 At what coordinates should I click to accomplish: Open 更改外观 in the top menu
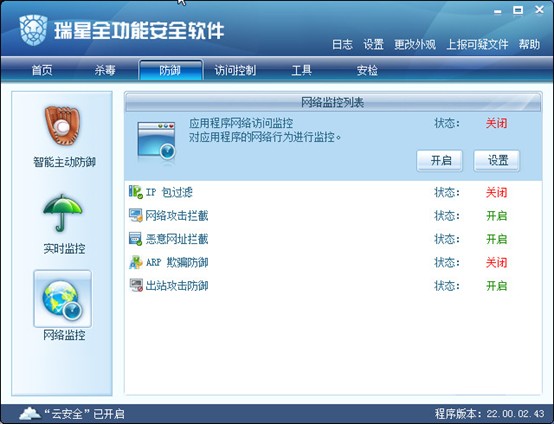click(x=415, y=45)
